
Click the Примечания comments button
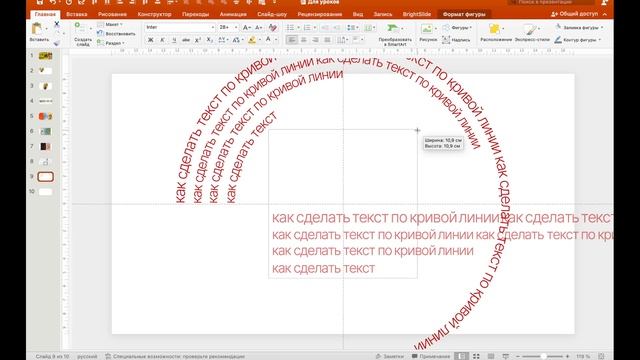coord(431,356)
